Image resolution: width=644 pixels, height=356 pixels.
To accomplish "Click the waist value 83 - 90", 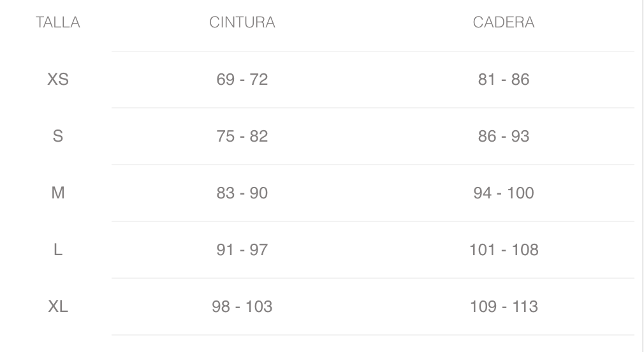I will click(x=242, y=193).
